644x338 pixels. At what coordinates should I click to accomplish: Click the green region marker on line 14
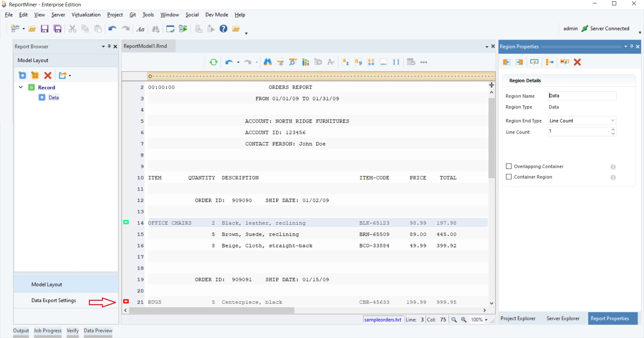(126, 222)
